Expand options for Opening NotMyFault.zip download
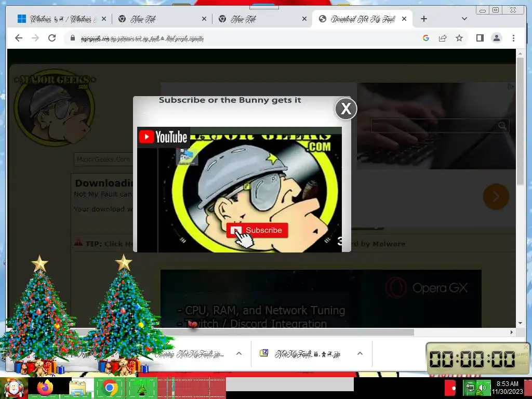The width and height of the screenshot is (532, 399). 239,353
